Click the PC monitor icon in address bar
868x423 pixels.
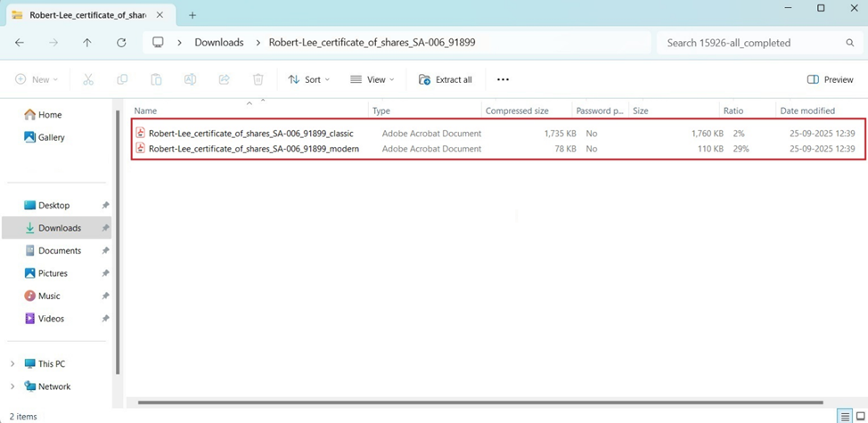point(159,43)
